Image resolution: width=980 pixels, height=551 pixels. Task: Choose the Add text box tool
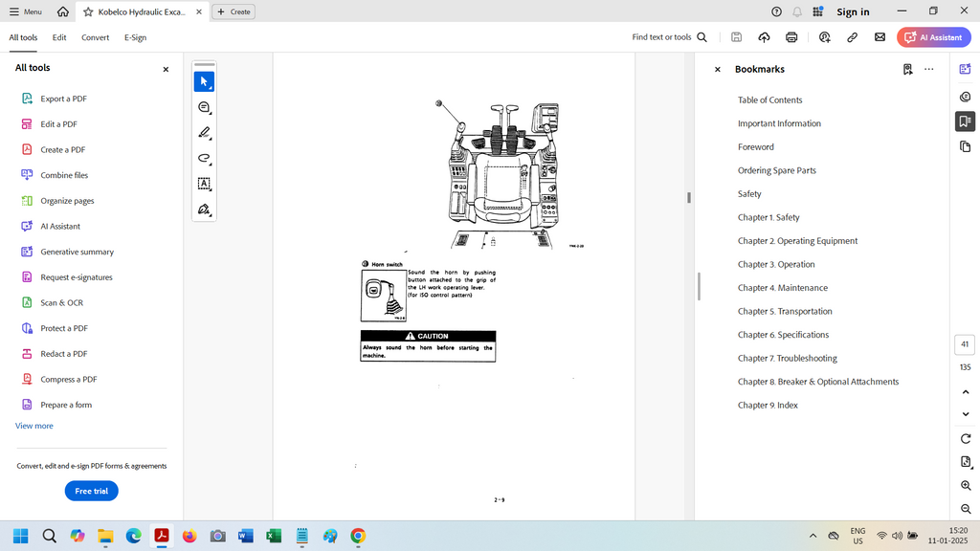pos(204,184)
